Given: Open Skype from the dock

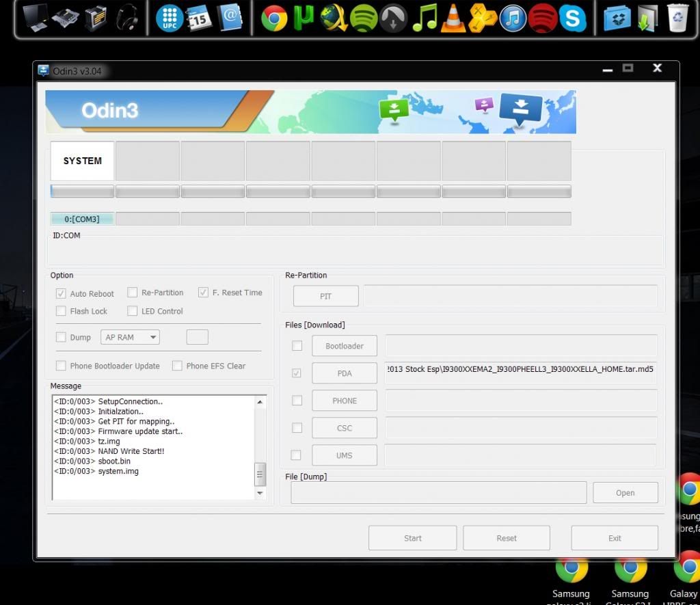Looking at the screenshot, I should (x=573, y=18).
